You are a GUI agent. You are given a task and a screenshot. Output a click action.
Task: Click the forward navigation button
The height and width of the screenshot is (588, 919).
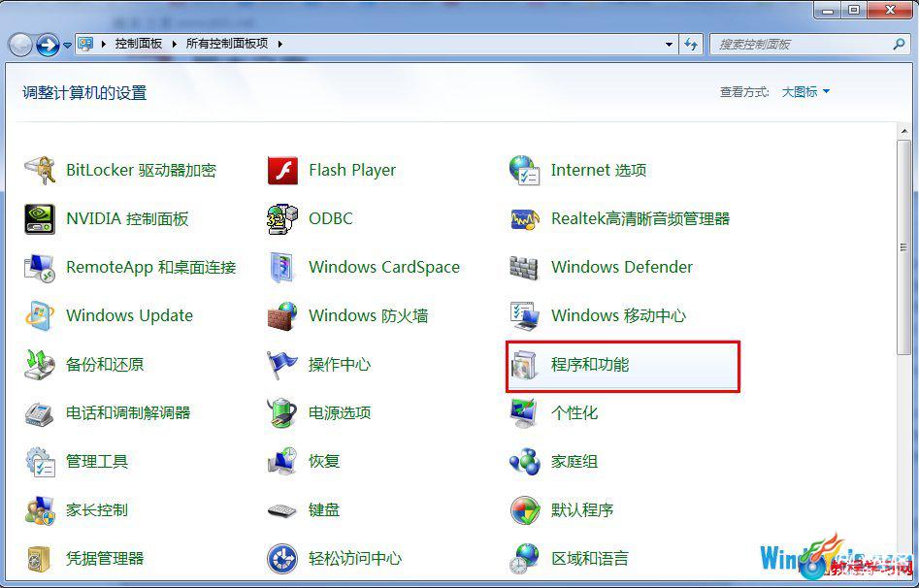click(48, 45)
